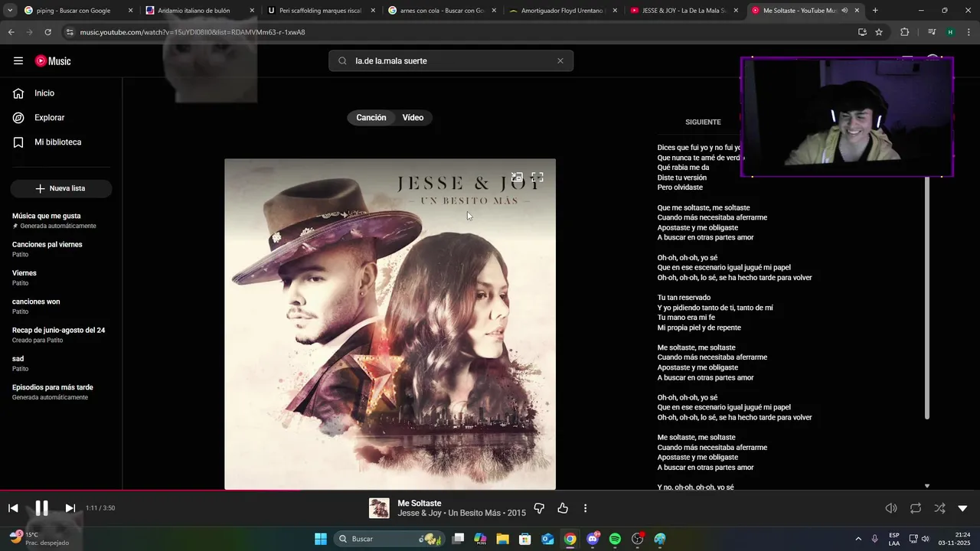
Task: Install app via address bar icon
Action: [x=862, y=32]
